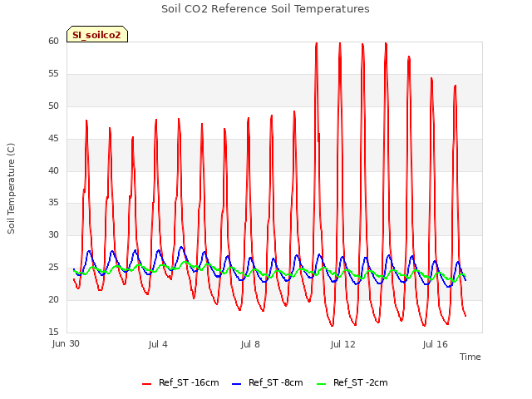The width and height of the screenshot is (532, 399).
Task: Click the 30 y-axis tick label
Action: (x=53, y=234)
